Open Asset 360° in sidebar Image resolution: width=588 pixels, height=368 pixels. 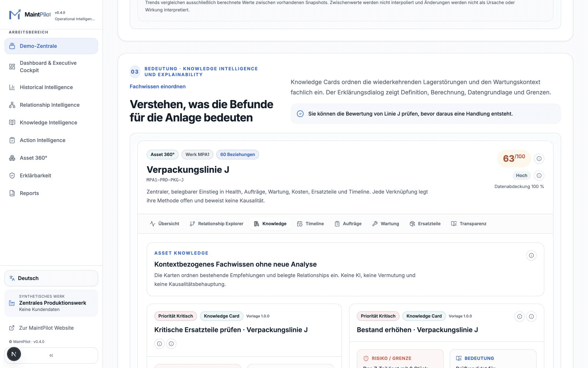click(51, 158)
